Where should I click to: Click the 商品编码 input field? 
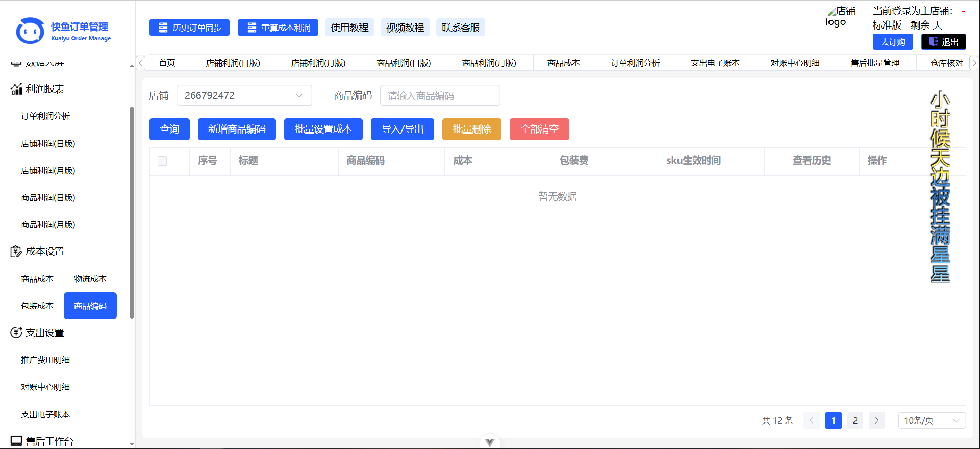(x=440, y=96)
